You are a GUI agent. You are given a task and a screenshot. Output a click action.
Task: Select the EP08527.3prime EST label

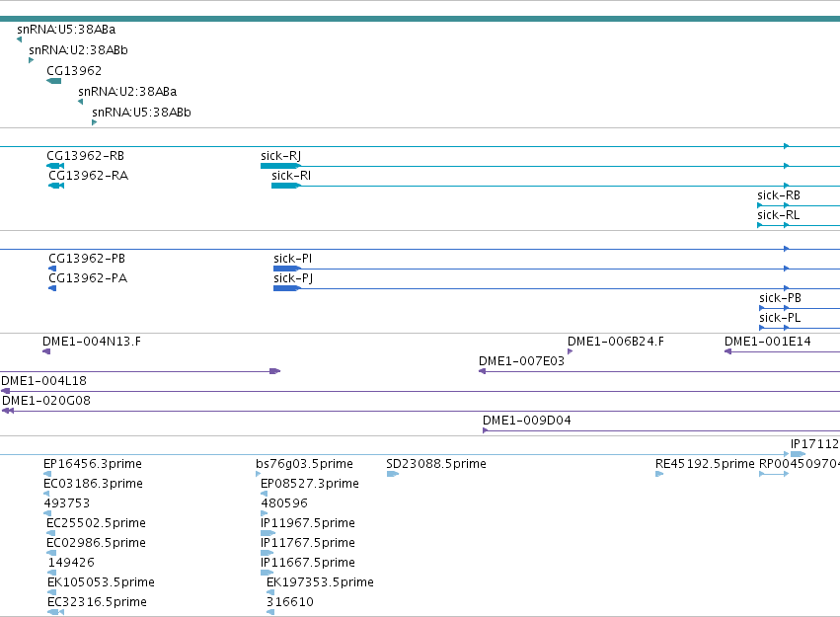click(x=310, y=484)
